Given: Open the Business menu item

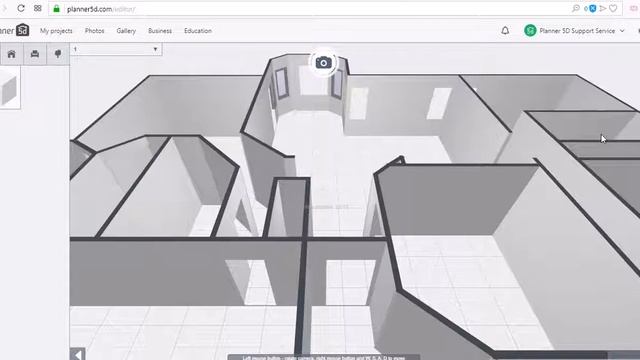Looking at the screenshot, I should tap(160, 31).
